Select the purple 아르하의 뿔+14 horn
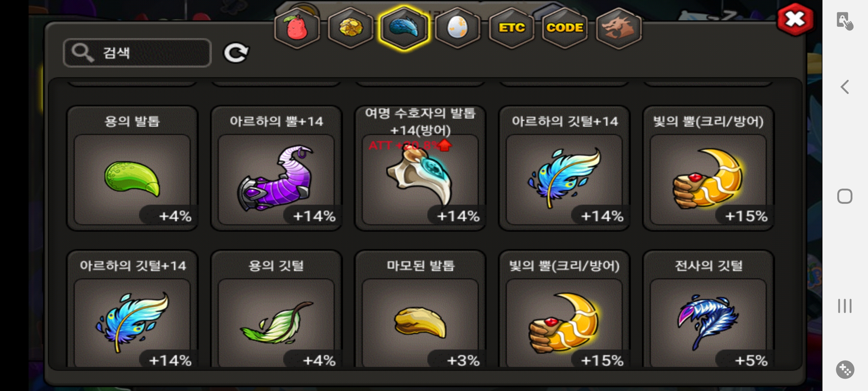 pos(276,168)
